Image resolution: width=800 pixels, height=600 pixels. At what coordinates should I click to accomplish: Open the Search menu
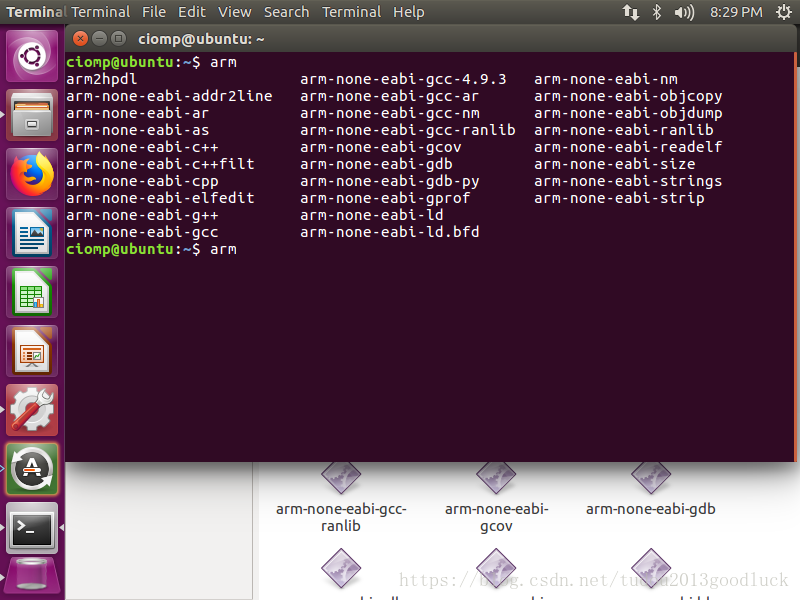(286, 12)
